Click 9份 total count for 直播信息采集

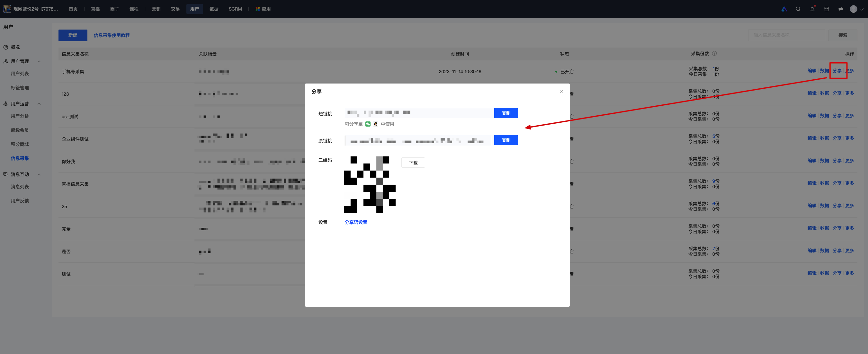pyautogui.click(x=716, y=181)
